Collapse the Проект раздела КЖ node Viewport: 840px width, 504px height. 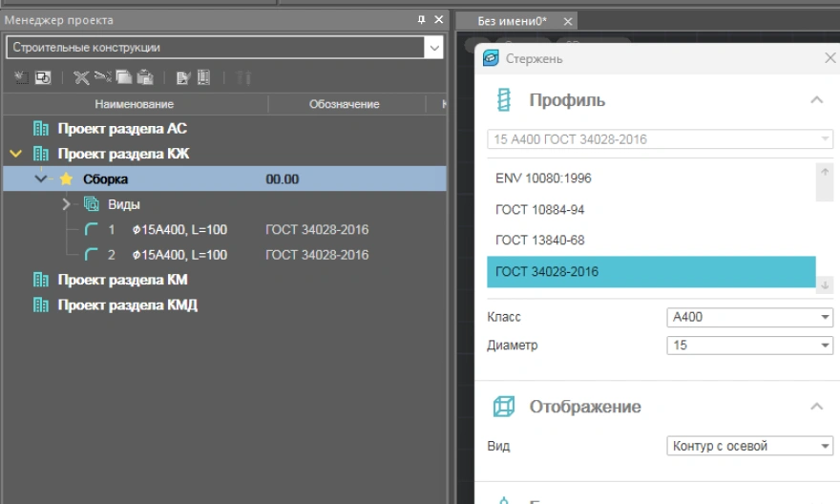15,154
